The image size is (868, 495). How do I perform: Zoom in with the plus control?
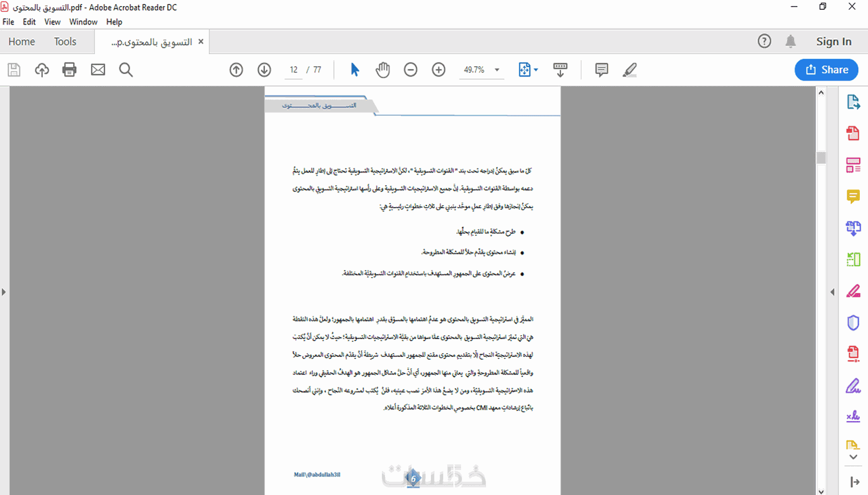click(x=438, y=69)
